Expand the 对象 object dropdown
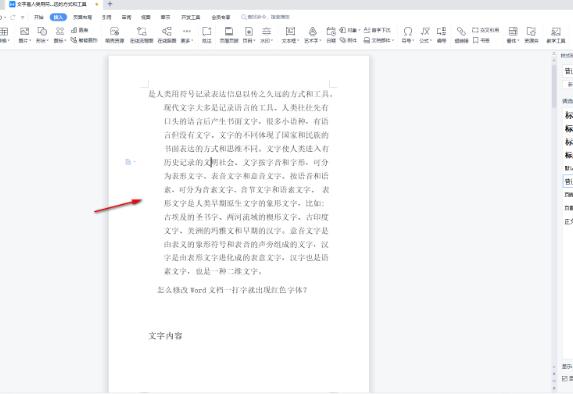The image size is (573, 394). 350,30
